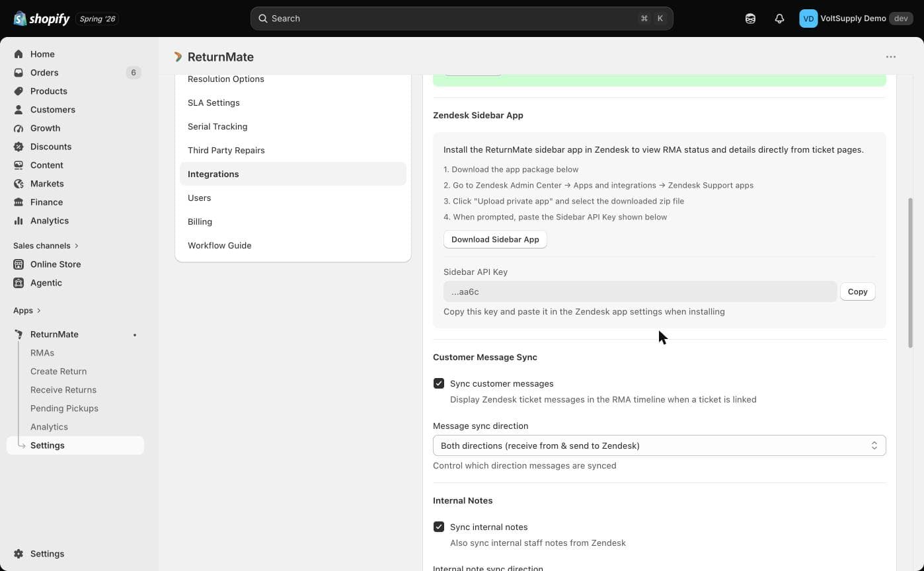This screenshot has height=571, width=924.
Task: Click Download Sidebar App button
Action: pos(495,239)
